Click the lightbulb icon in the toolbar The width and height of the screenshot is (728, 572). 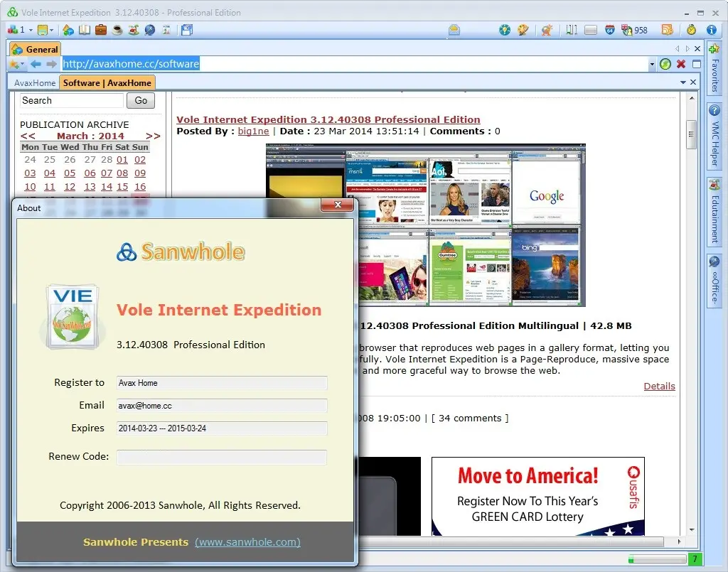[x=505, y=30]
